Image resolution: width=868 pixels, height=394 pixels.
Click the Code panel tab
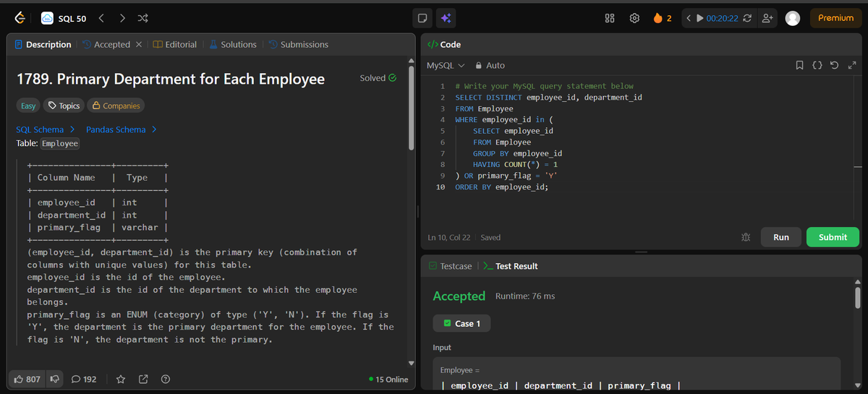coord(445,44)
